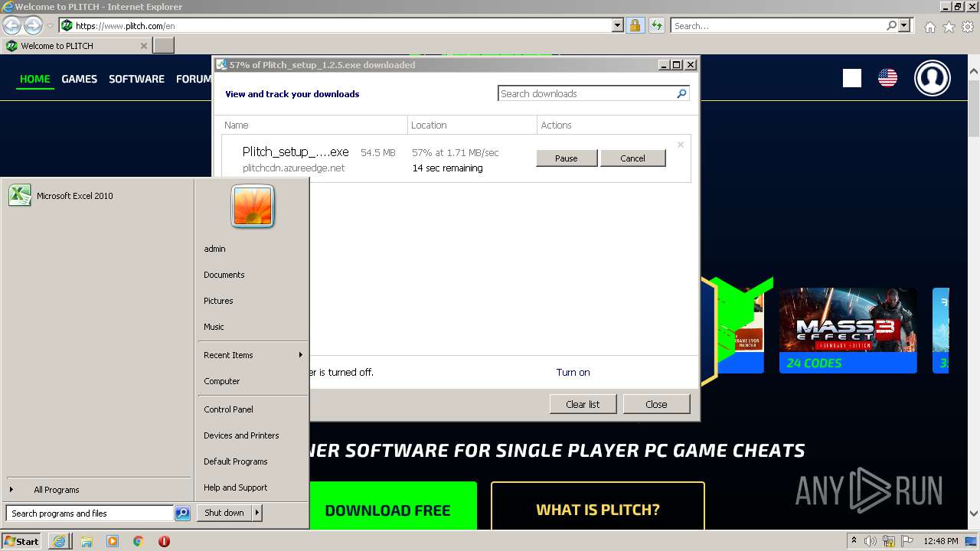Click the Start menu search magnifier button
The width and height of the screenshot is (980, 551).
(x=182, y=514)
